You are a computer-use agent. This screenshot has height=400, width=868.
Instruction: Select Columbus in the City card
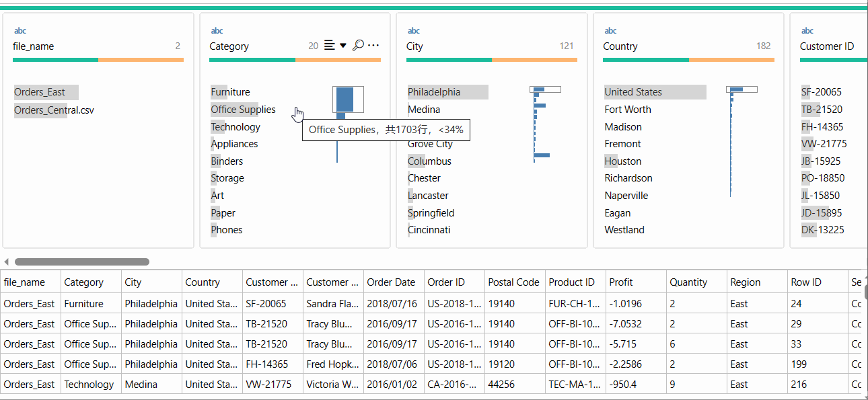[x=429, y=161]
